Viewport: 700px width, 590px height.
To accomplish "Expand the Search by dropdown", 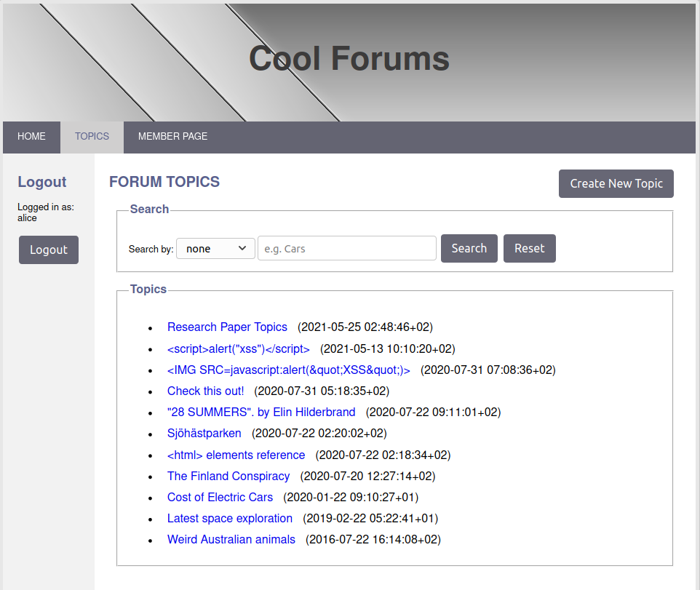I will click(x=215, y=249).
